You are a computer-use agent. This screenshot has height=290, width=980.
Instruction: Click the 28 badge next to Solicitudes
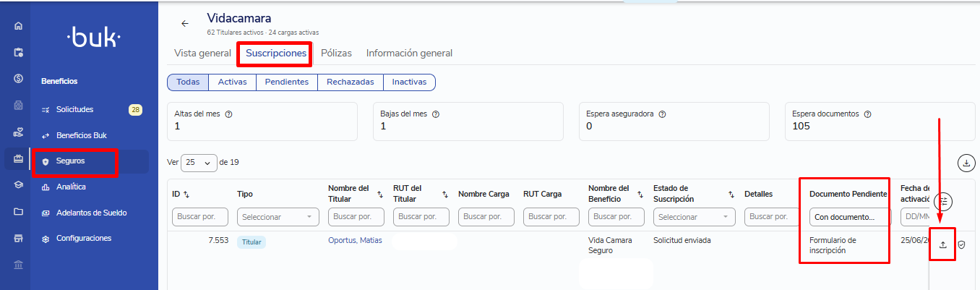pos(135,110)
